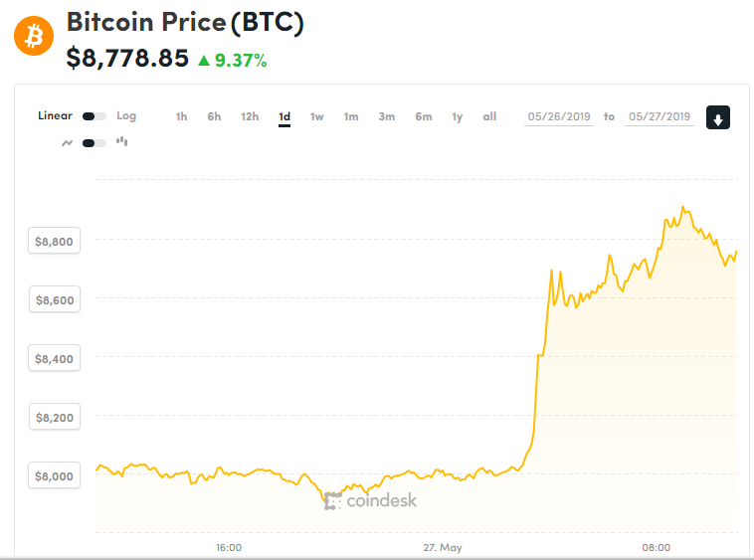Select the 1w time range
Image resolution: width=754 pixels, height=560 pixels.
point(316,116)
